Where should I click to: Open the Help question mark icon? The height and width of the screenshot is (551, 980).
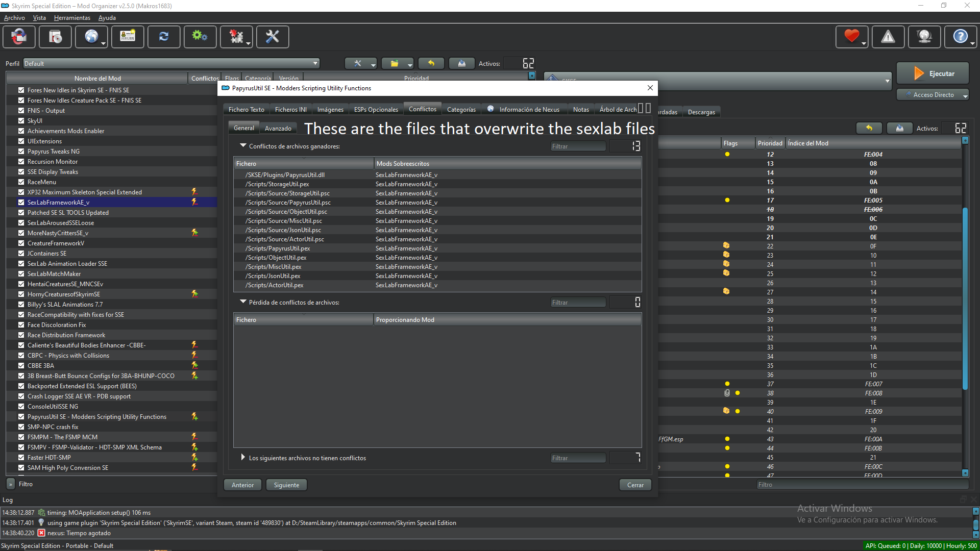(961, 37)
